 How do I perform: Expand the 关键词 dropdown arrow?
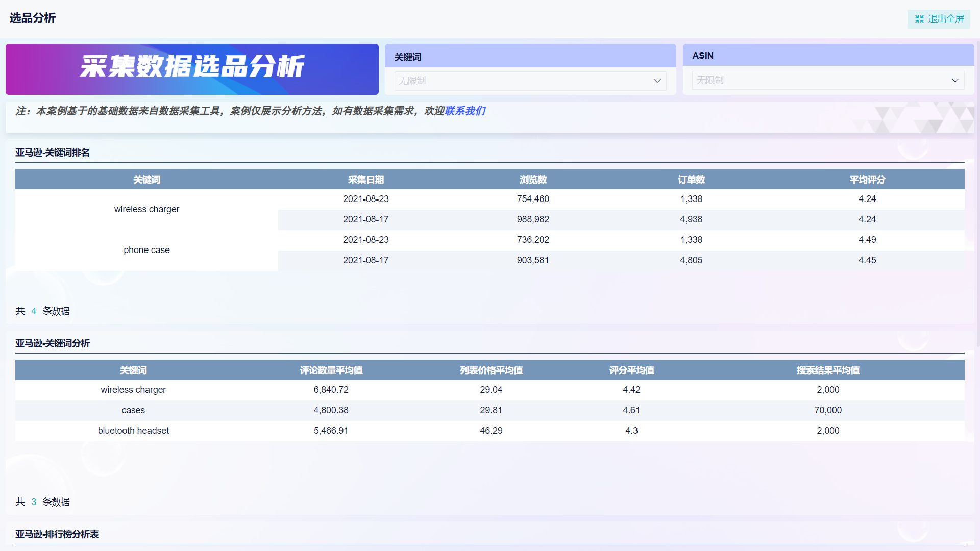[x=657, y=81]
